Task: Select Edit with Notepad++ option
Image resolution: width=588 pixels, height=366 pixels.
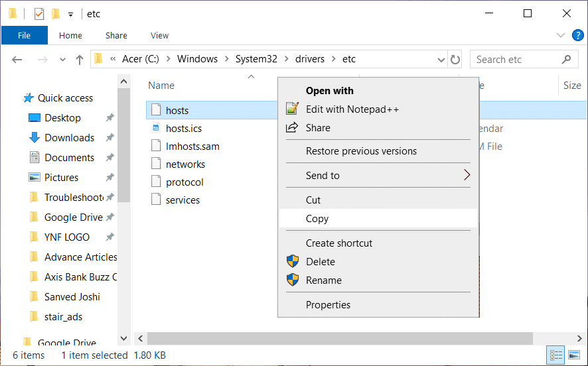Action: coord(352,109)
